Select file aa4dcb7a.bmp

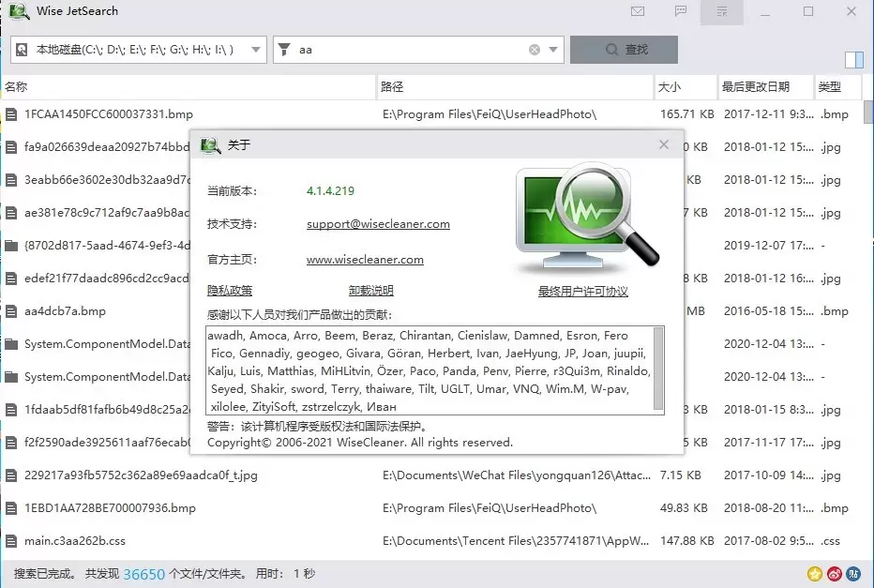point(66,311)
